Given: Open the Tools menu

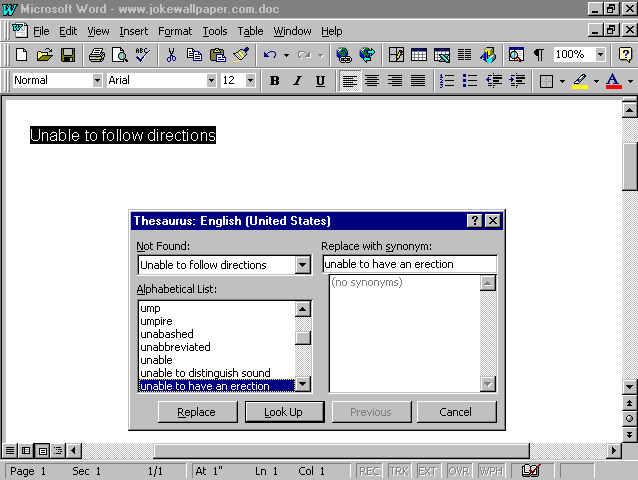Looking at the screenshot, I should 214,31.
